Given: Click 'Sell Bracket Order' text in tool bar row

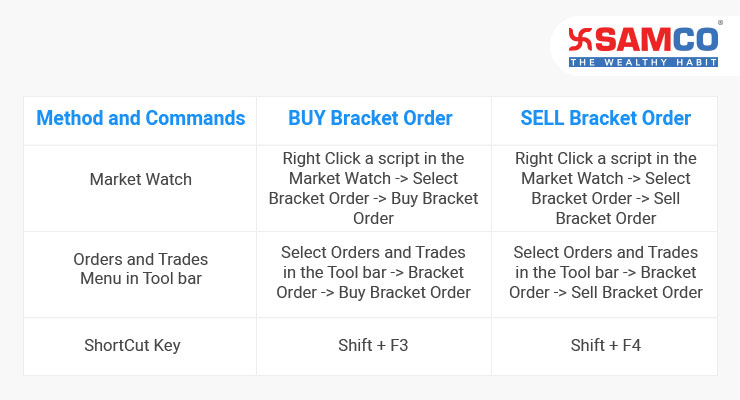Looking at the screenshot, I should click(x=637, y=293).
